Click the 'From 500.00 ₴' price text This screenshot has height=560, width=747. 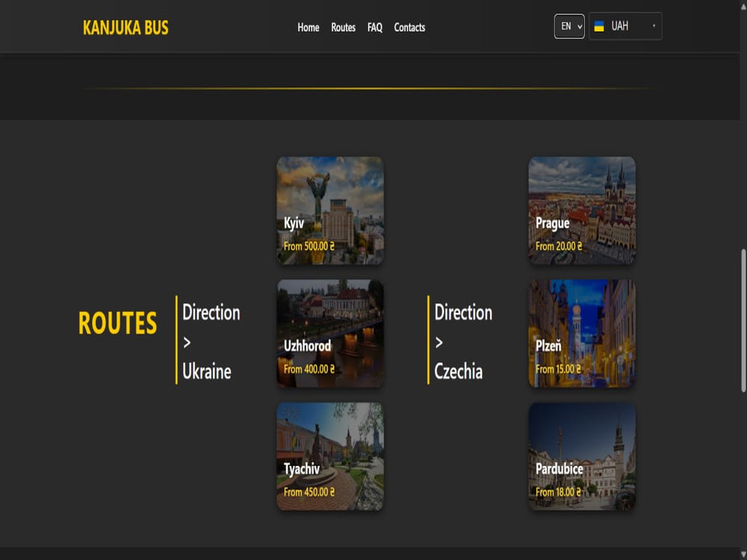point(309,246)
